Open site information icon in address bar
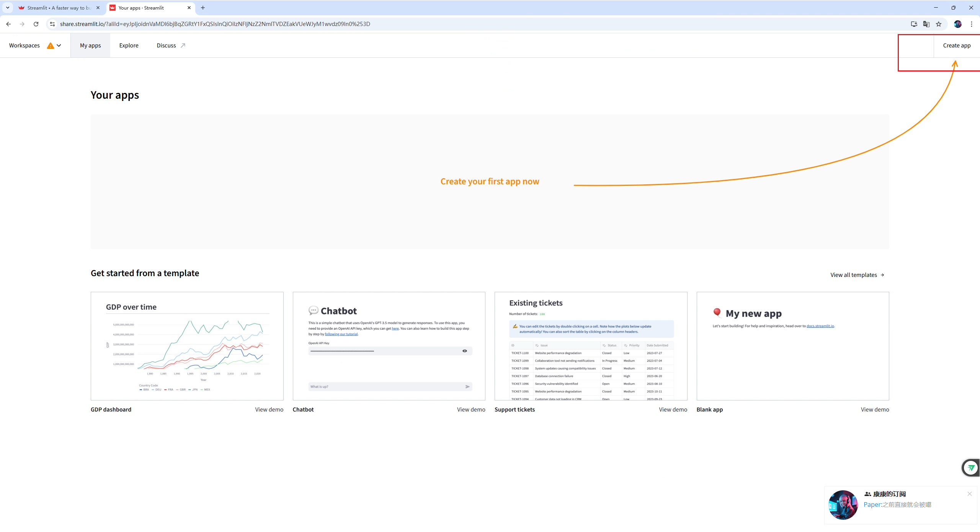Viewport: 980px width, 532px height. pos(52,24)
